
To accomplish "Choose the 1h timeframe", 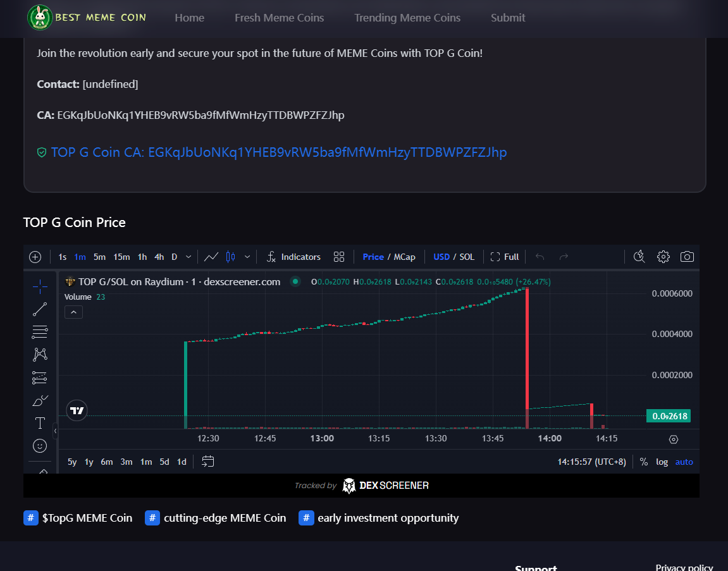I will pos(142,257).
